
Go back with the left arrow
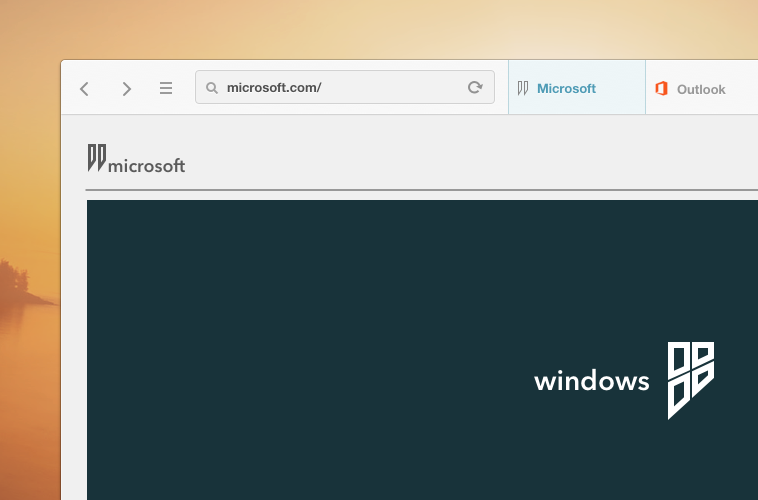pos(85,89)
